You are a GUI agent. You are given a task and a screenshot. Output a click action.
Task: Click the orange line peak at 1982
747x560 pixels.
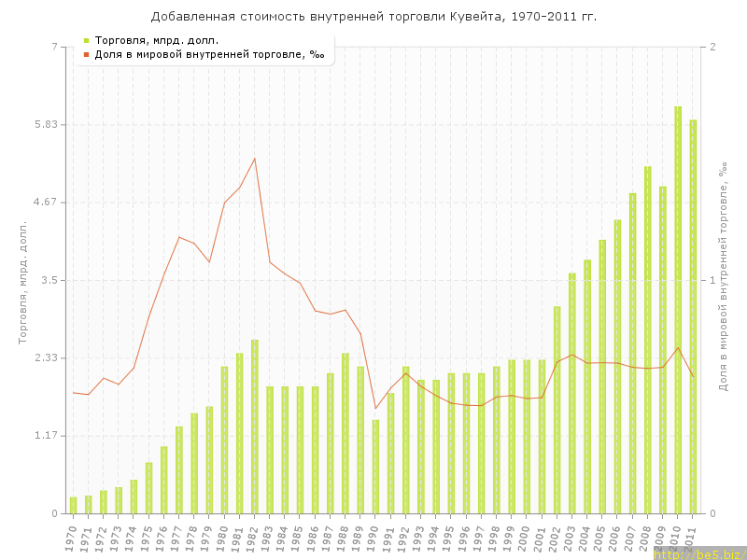click(254, 159)
